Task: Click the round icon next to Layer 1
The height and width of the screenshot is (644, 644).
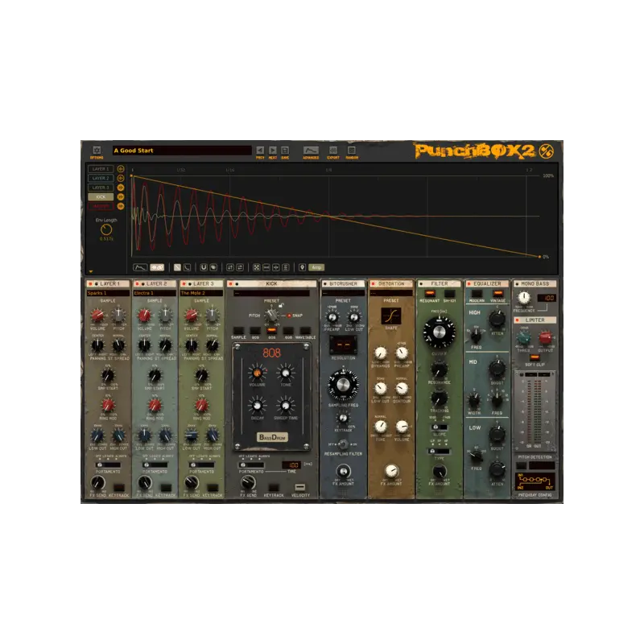Action: click(121, 169)
